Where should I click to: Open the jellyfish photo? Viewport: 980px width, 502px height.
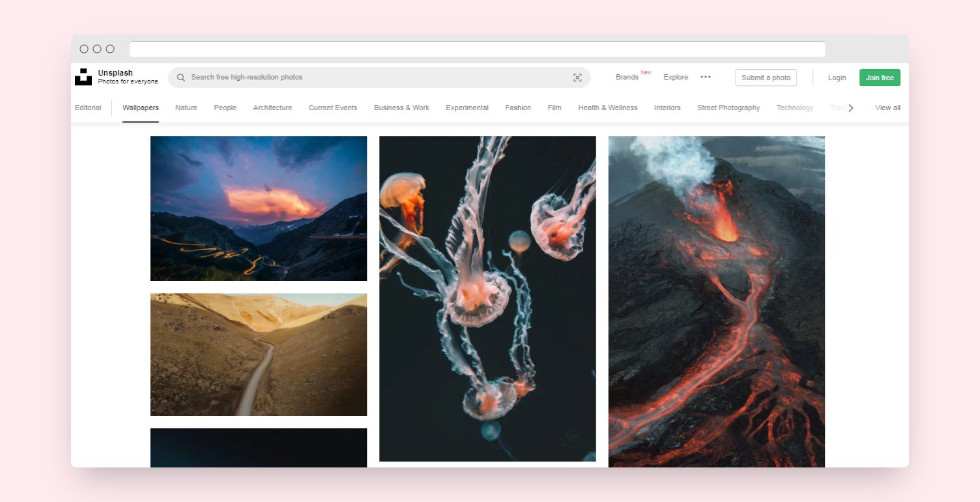[487, 299]
